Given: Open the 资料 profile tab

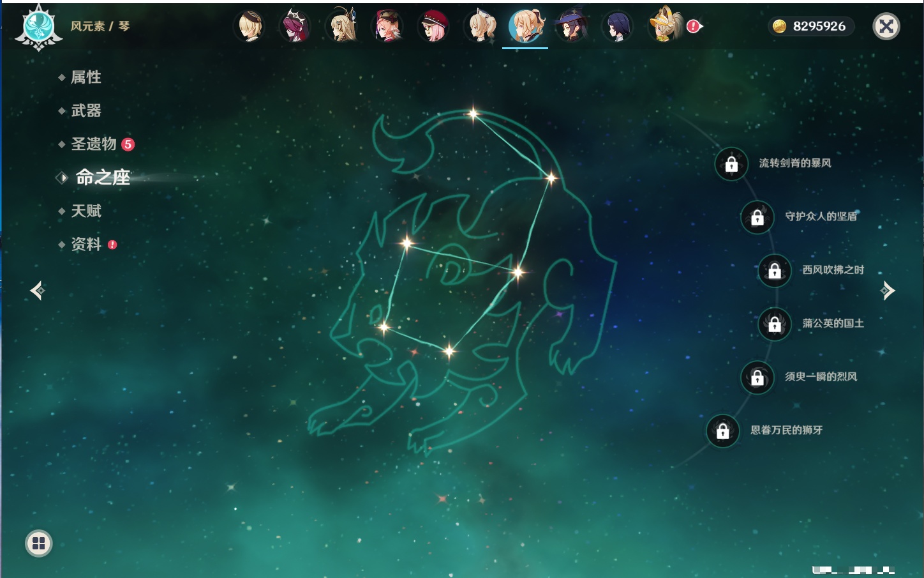Looking at the screenshot, I should tap(86, 245).
